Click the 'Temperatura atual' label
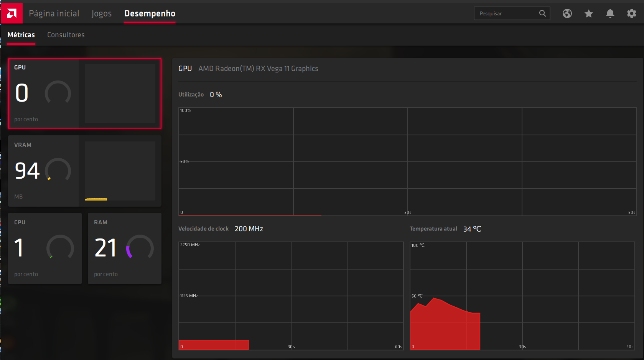644x360 pixels. click(433, 229)
